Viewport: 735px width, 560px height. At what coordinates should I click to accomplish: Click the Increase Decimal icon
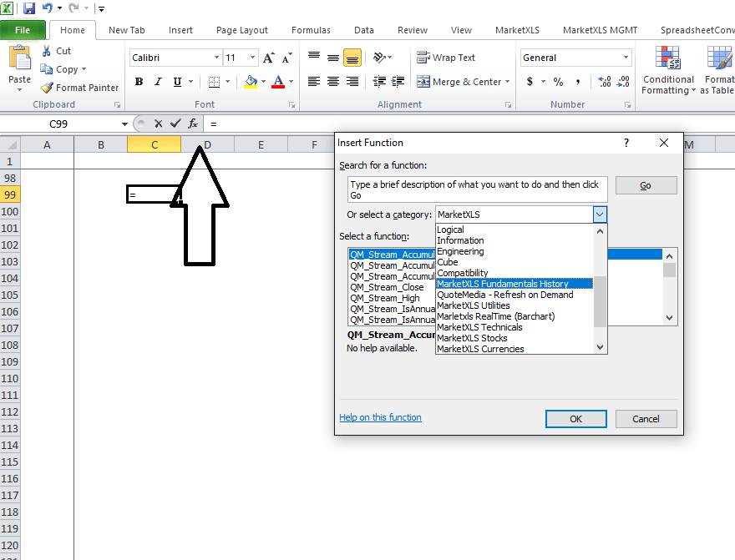(605, 82)
